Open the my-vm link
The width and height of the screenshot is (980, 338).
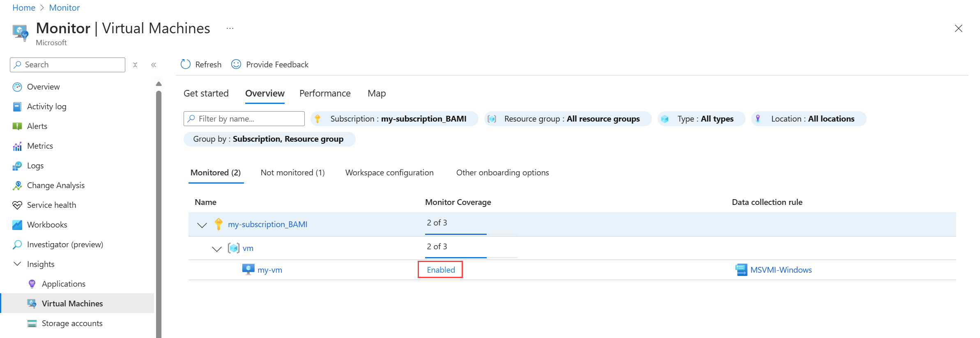pyautogui.click(x=270, y=270)
